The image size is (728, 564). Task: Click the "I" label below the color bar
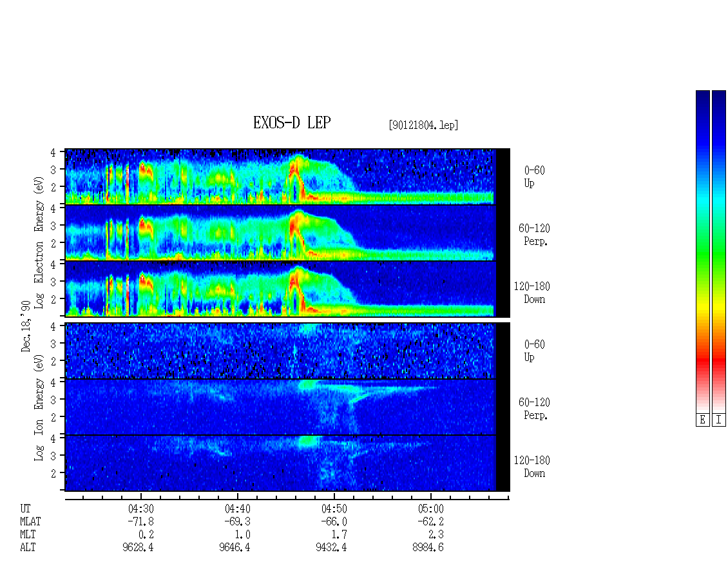click(719, 420)
